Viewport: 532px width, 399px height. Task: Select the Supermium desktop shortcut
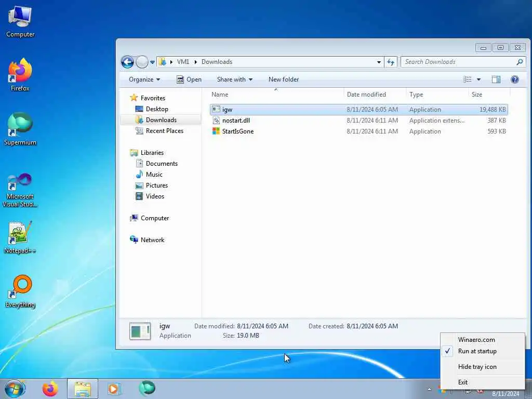(20, 129)
